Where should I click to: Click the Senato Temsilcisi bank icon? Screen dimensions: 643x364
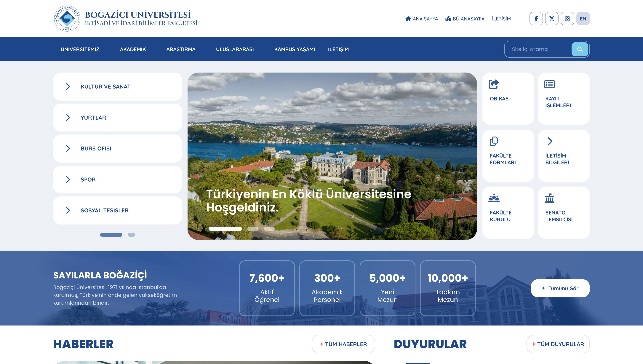[549, 198]
